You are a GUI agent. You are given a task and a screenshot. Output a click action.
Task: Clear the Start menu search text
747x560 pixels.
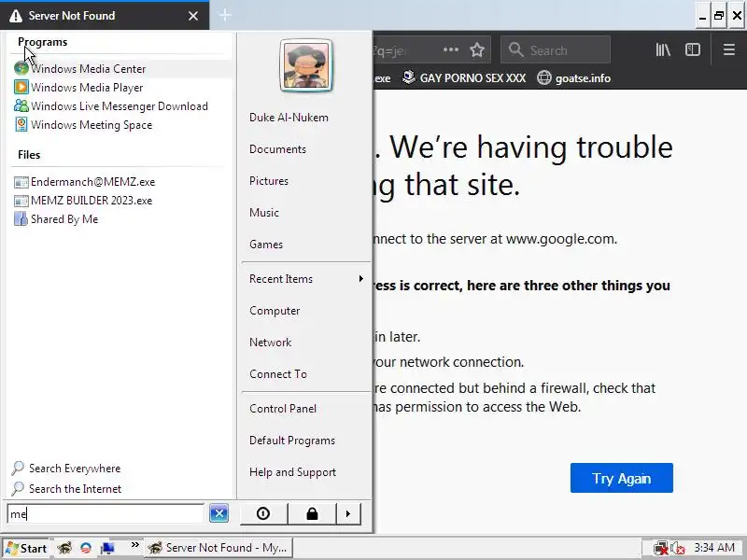click(218, 513)
